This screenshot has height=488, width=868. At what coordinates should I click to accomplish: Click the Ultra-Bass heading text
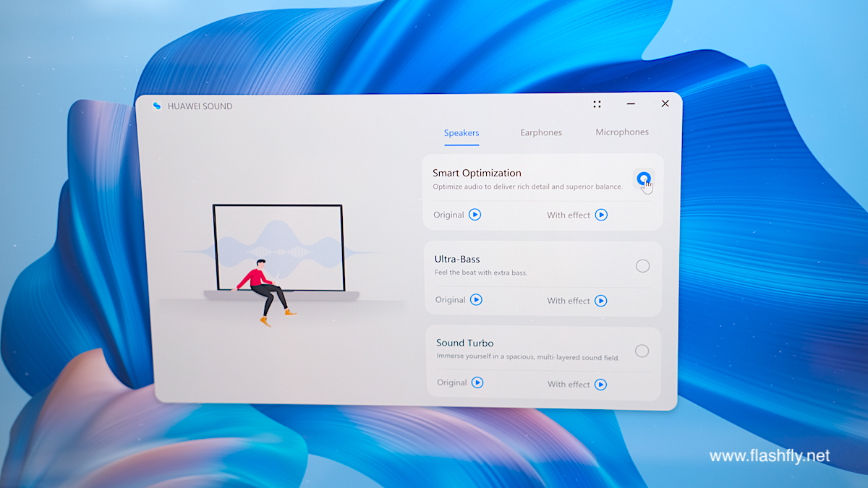pos(457,259)
